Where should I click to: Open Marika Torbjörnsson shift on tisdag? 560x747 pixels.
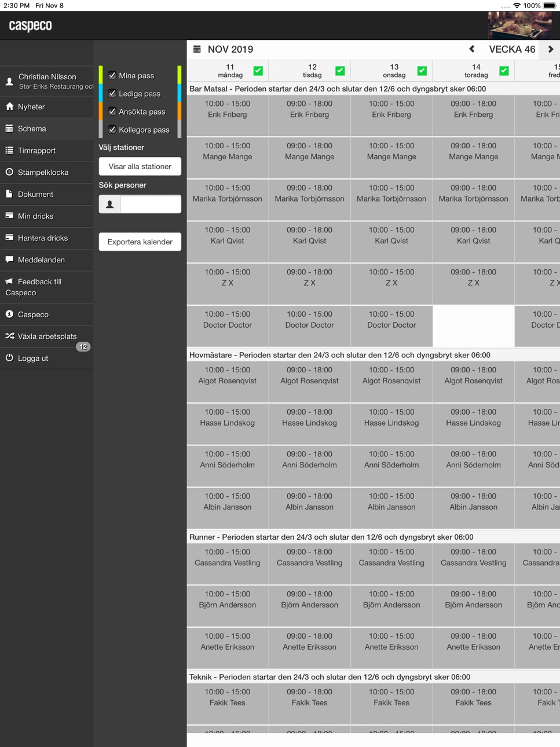click(309, 200)
